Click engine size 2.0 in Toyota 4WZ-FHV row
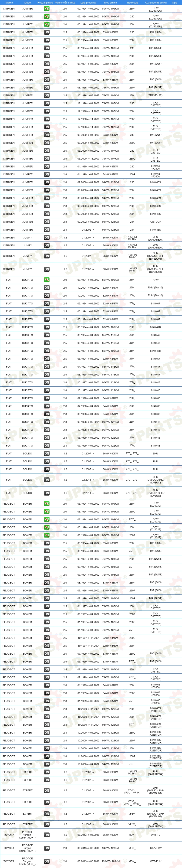Screen dimensions: 182x868 [65, 861]
